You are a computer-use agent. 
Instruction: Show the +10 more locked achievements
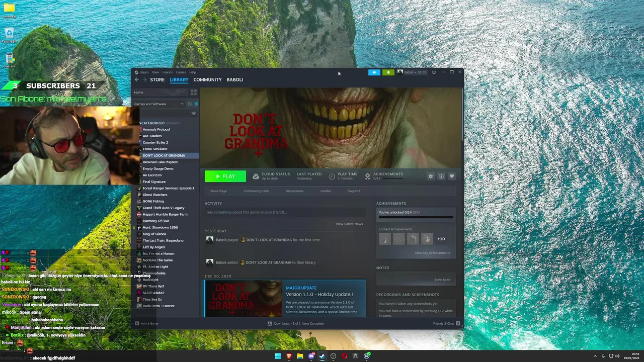pyautogui.click(x=441, y=239)
